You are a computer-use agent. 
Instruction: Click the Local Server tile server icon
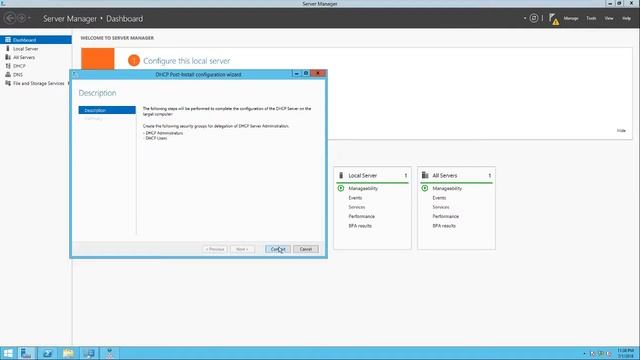click(341, 175)
